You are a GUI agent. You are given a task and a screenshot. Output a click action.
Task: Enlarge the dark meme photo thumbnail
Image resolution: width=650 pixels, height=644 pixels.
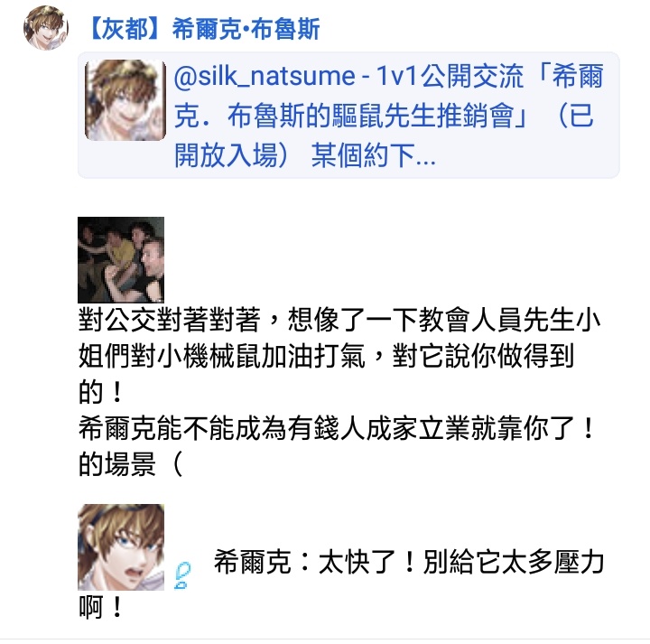121,260
